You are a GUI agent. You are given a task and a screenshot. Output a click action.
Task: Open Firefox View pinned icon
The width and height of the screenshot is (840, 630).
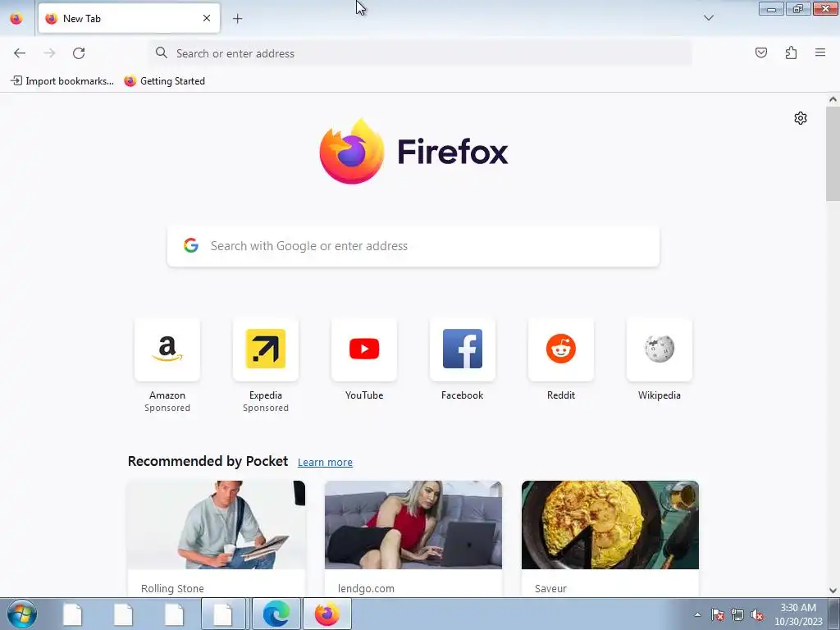[x=16, y=18]
